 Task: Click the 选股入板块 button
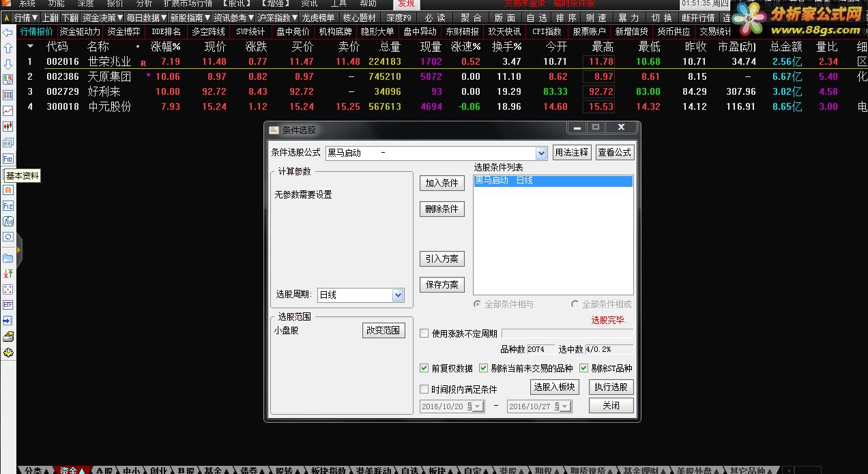555,387
